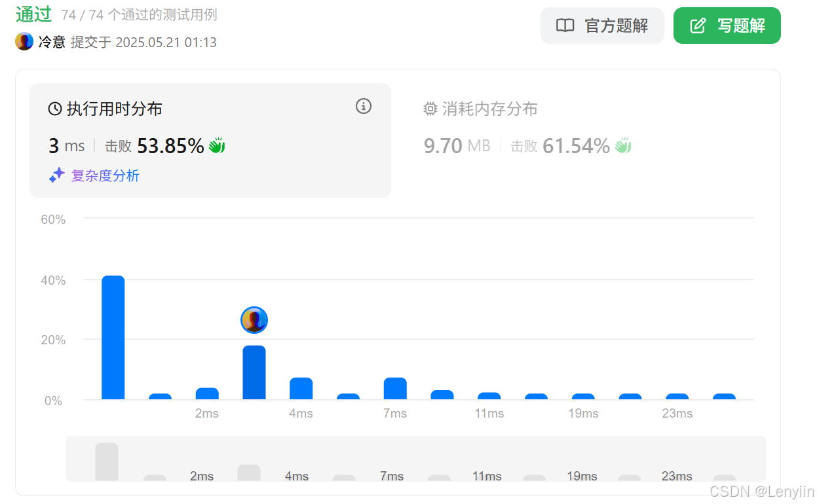The height and width of the screenshot is (504, 817).
Task: Click the 7ms label in the gray overview strip
Action: [392, 476]
